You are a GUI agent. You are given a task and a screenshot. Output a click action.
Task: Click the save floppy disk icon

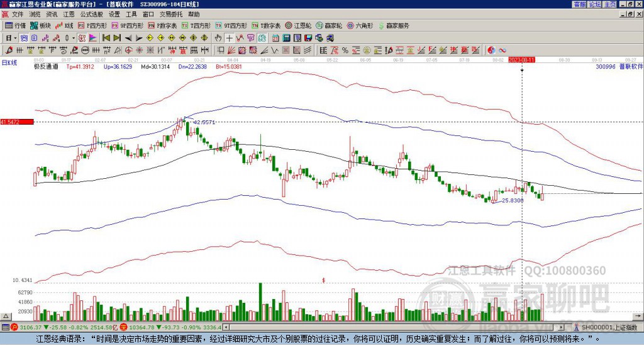click(308, 38)
